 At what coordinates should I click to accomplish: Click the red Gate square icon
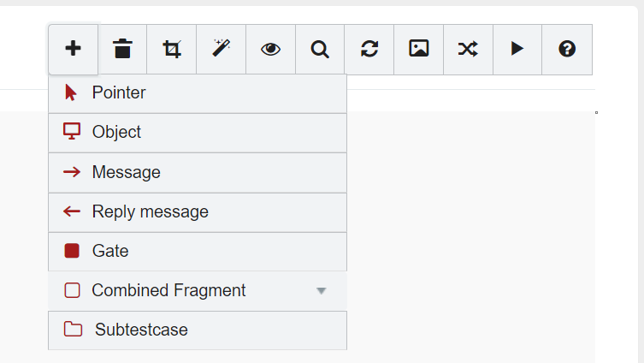click(72, 252)
